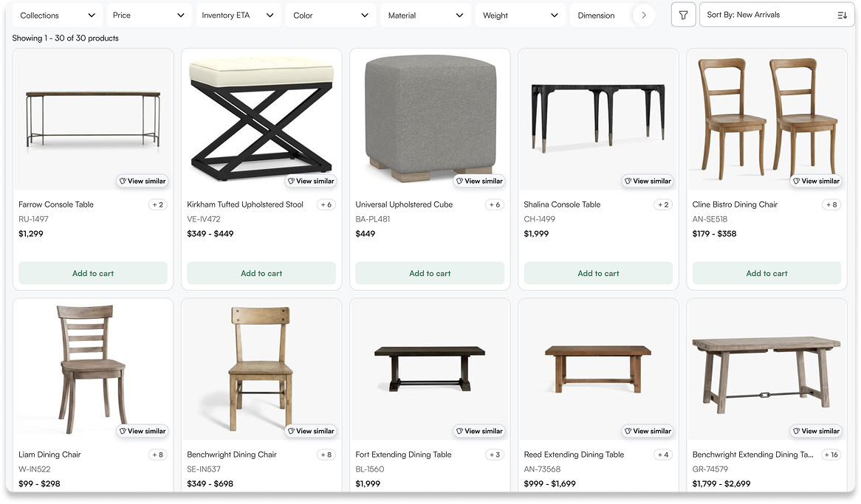View similar items for Universal Upholstered Cube
This screenshot has width=861, height=504.
pos(479,181)
